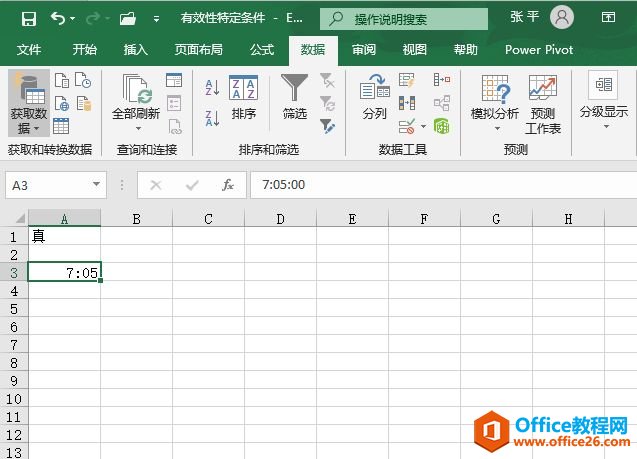The height and width of the screenshot is (459, 637).
Task: Select cell A1 containing 真
Action: click(x=64, y=236)
